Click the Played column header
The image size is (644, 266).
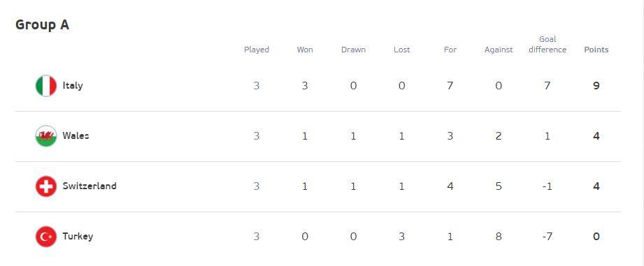[257, 50]
